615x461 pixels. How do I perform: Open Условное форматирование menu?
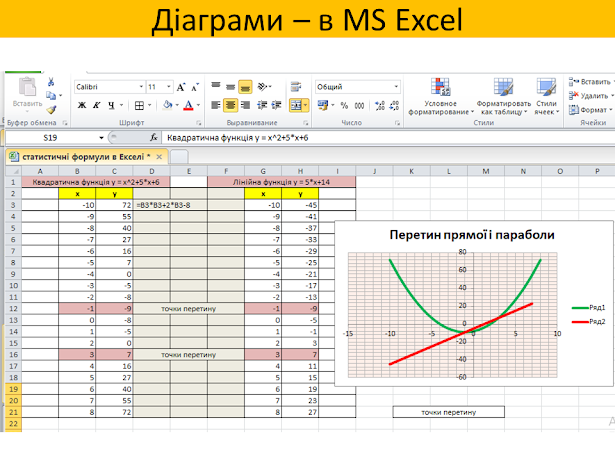441,97
